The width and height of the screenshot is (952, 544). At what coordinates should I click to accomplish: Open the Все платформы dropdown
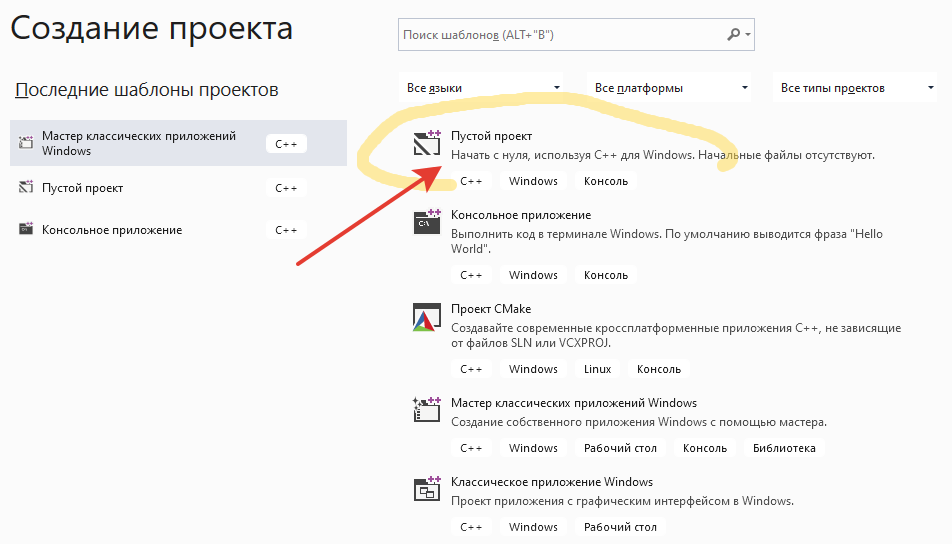[x=669, y=88]
